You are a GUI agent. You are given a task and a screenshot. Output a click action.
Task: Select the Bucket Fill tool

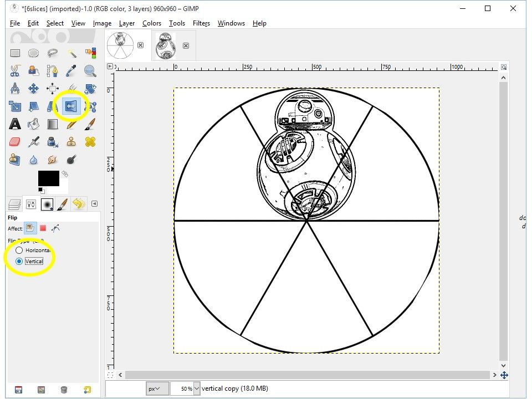(33, 124)
